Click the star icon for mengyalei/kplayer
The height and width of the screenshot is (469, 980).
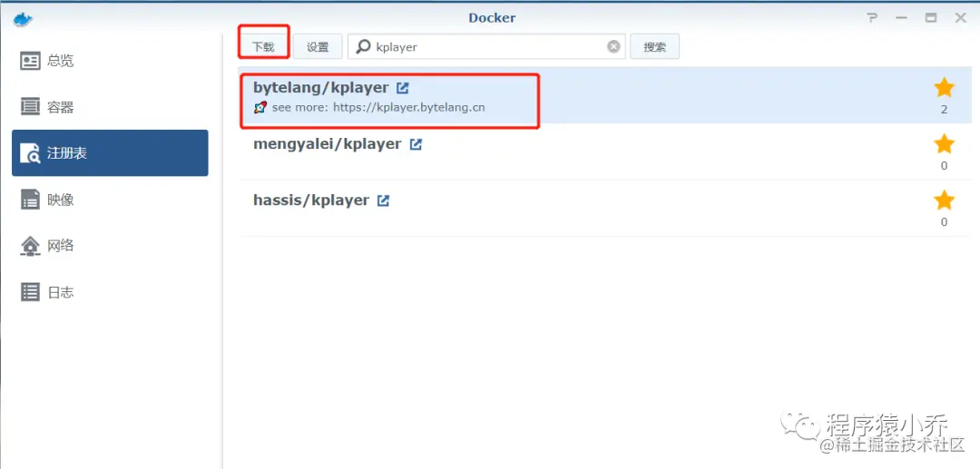click(x=944, y=144)
